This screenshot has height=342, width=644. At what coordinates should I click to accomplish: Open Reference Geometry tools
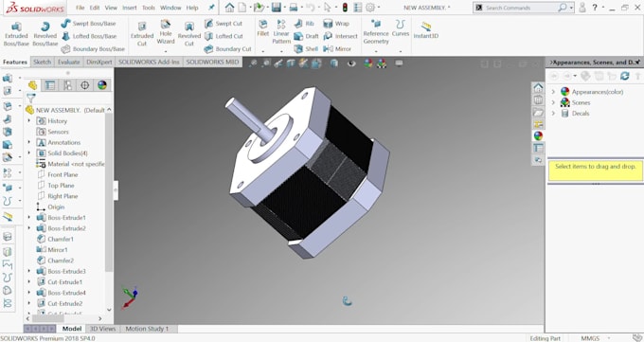376,32
